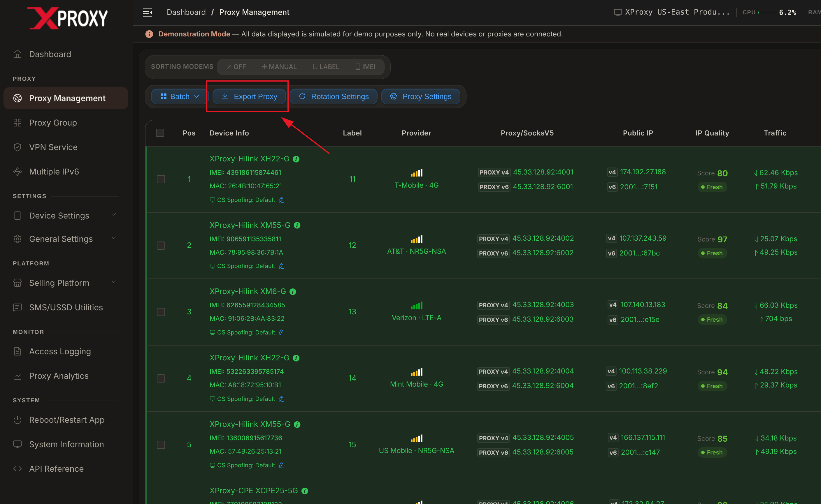Screen dimensions: 821x504
Task: Click the Demonstration Mode info icon
Action: (x=149, y=34)
